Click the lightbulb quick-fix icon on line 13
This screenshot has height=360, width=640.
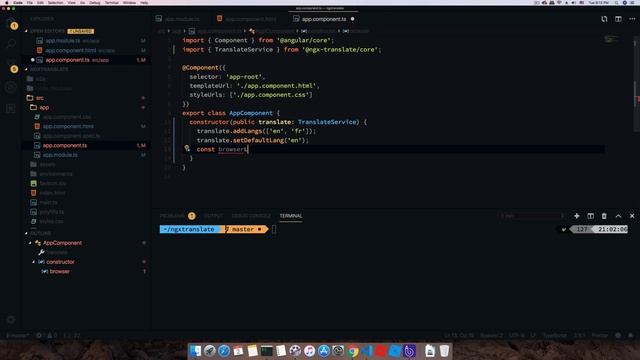click(187, 149)
